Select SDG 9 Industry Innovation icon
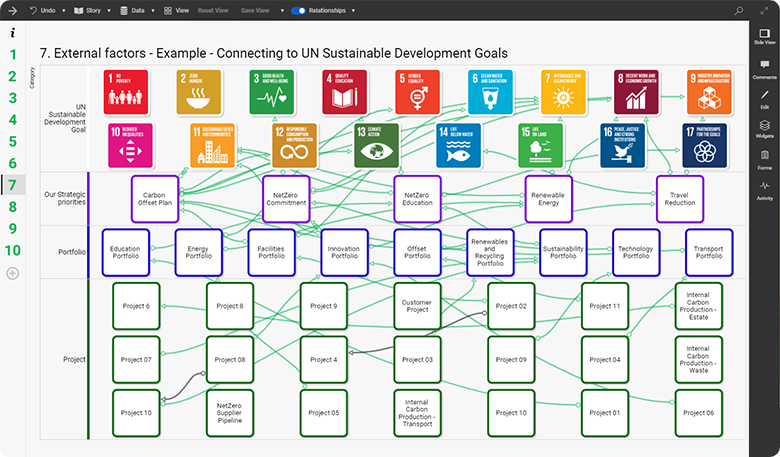The width and height of the screenshot is (780, 457). tap(709, 92)
